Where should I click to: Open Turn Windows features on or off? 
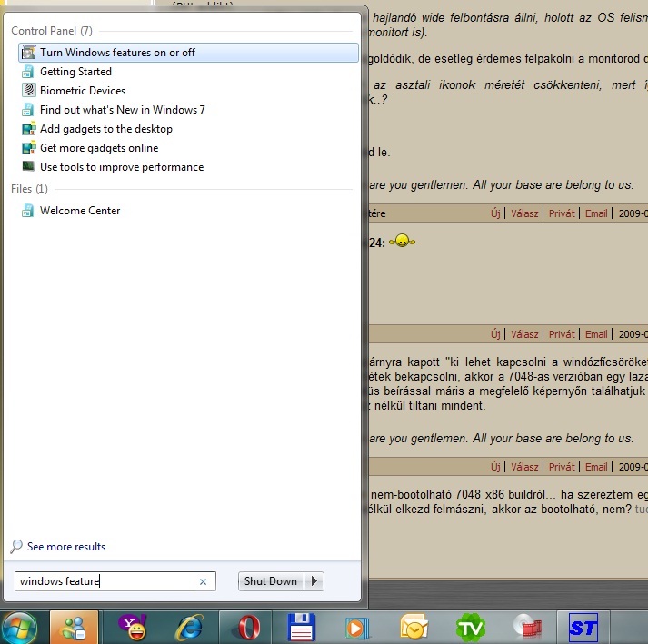click(x=188, y=53)
